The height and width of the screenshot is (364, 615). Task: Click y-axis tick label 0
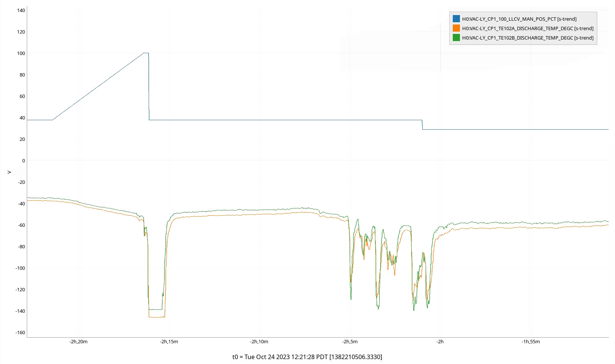tap(23, 161)
